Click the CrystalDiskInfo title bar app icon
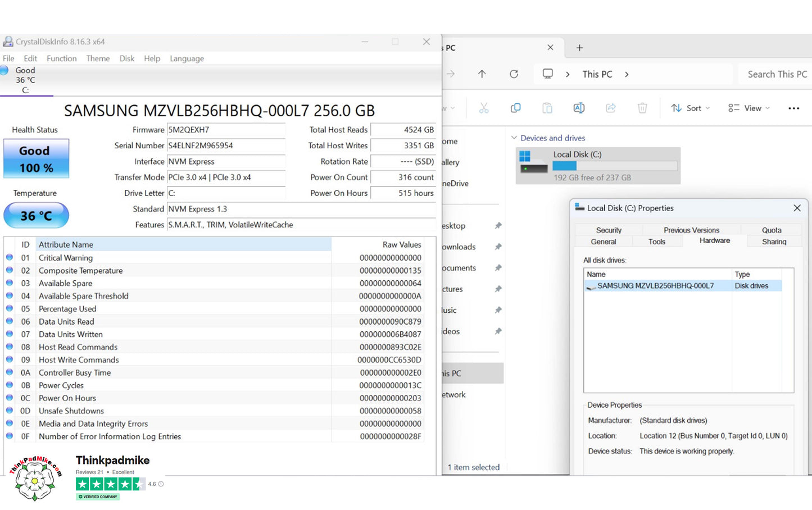The width and height of the screenshot is (812, 510). pyautogui.click(x=8, y=42)
